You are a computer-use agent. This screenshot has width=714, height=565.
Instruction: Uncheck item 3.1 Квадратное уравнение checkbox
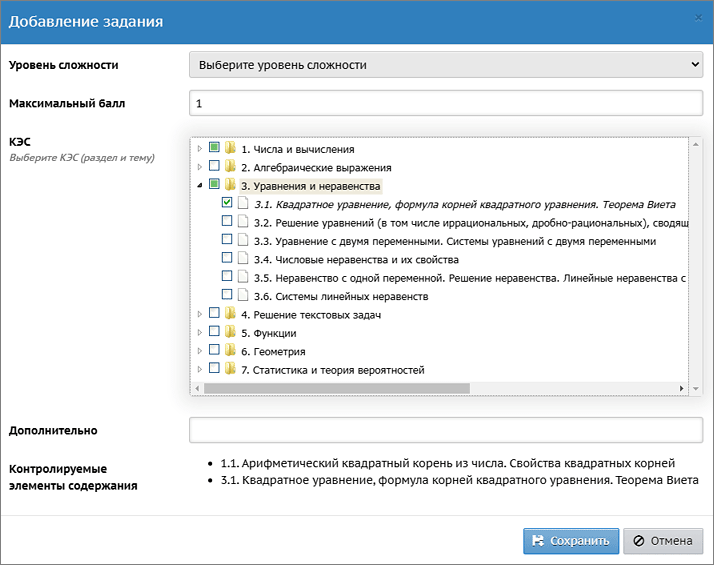(x=227, y=202)
